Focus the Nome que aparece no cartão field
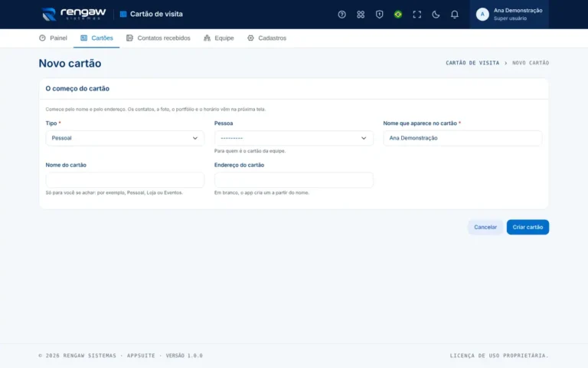Viewport: 588px width, 368px height. [462, 138]
